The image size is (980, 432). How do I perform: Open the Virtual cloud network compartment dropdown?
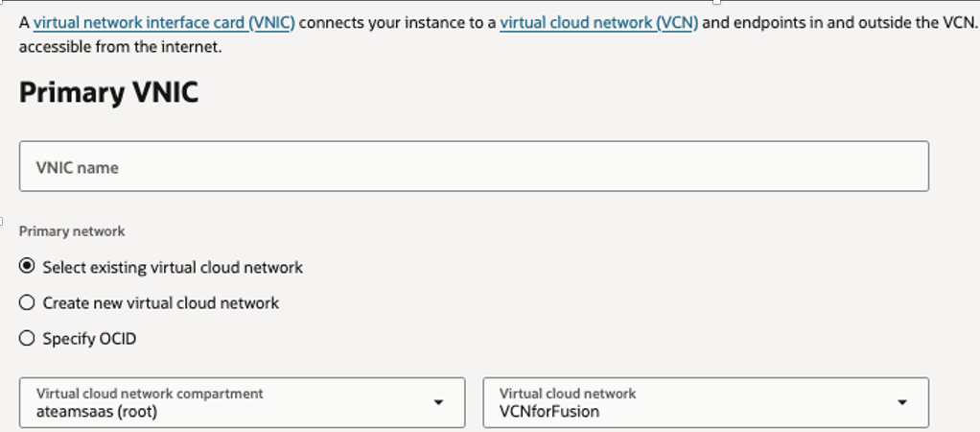coord(242,402)
